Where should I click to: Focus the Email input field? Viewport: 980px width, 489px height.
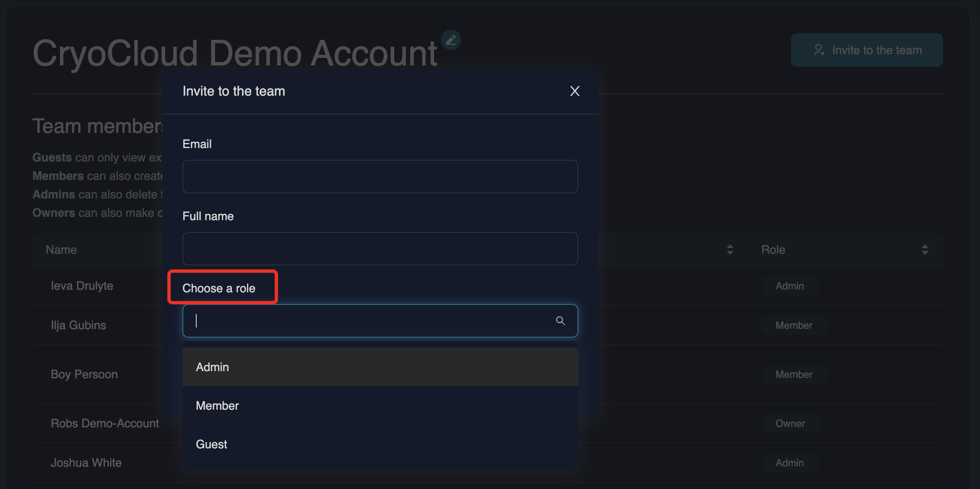tap(380, 177)
